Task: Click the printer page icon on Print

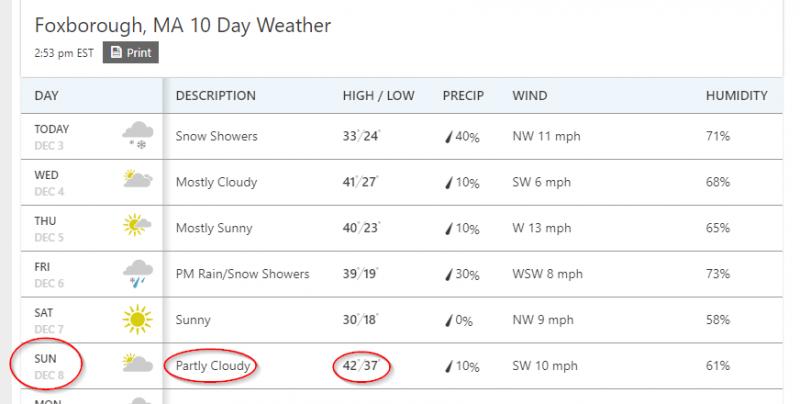Action: pos(116,52)
